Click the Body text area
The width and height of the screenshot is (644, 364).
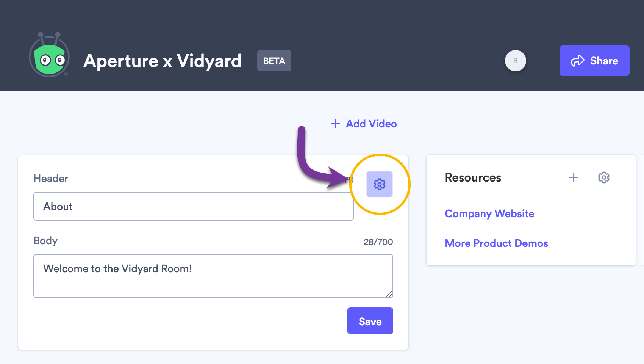[213, 276]
